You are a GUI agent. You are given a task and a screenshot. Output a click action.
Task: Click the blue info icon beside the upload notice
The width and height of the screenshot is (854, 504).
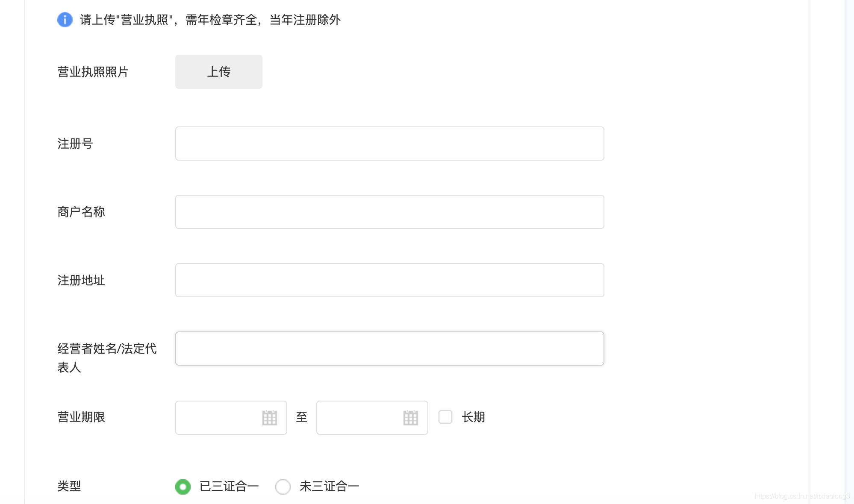(x=65, y=20)
